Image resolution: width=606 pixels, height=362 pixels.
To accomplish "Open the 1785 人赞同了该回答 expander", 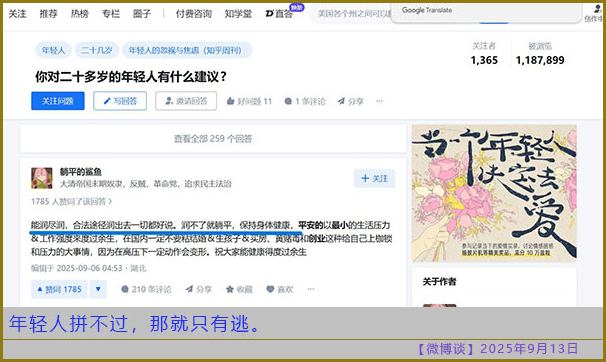I will pyautogui.click(x=71, y=201).
